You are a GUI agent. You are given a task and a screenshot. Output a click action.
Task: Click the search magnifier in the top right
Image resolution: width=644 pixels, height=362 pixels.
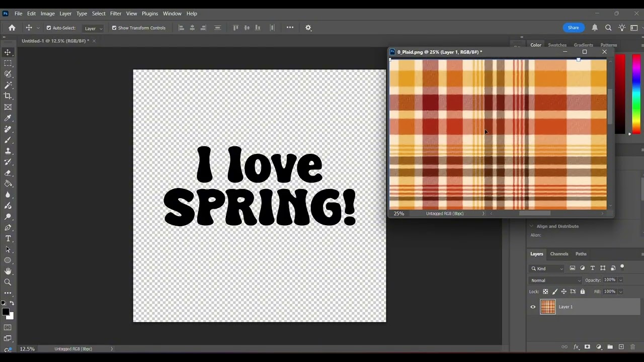click(608, 28)
